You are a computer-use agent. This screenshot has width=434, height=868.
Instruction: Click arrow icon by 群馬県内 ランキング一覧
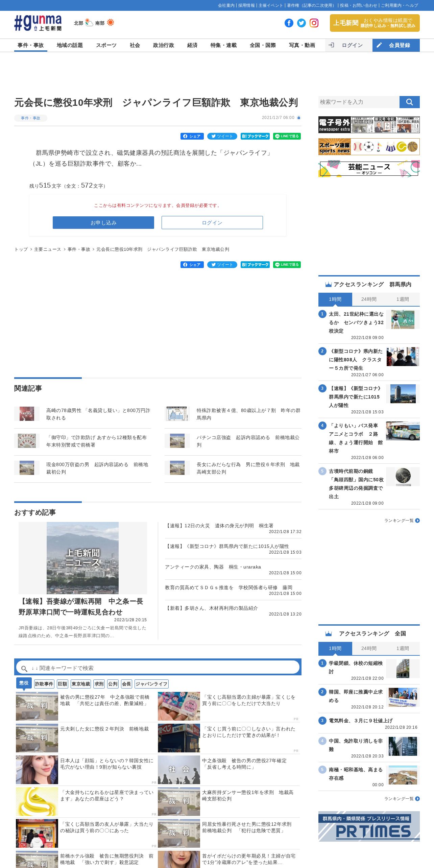tap(417, 521)
